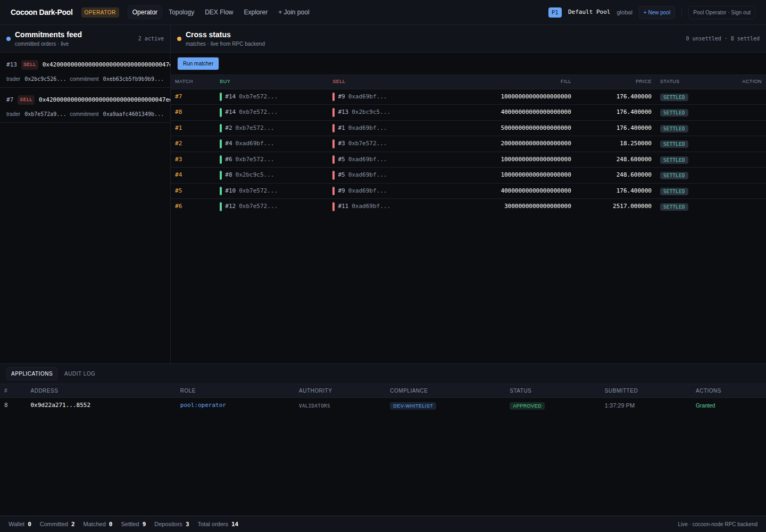Viewport: 766px width, 532px height.
Task: Click price 18.250000 in match #2
Action: coord(636,143)
